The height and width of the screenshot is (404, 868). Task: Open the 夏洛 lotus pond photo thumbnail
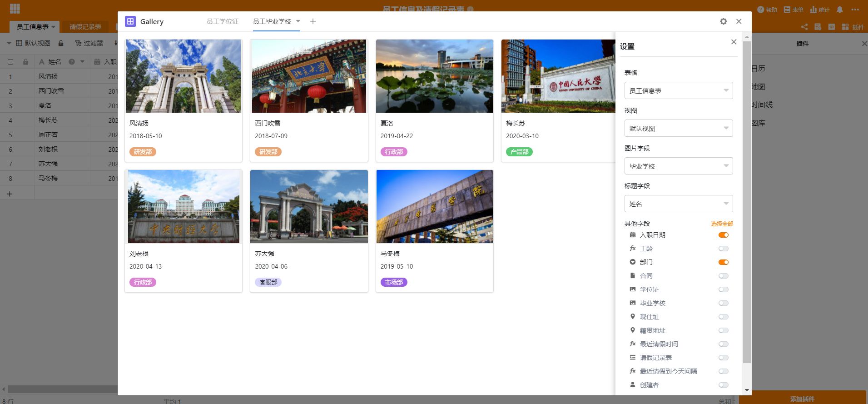[435, 76]
